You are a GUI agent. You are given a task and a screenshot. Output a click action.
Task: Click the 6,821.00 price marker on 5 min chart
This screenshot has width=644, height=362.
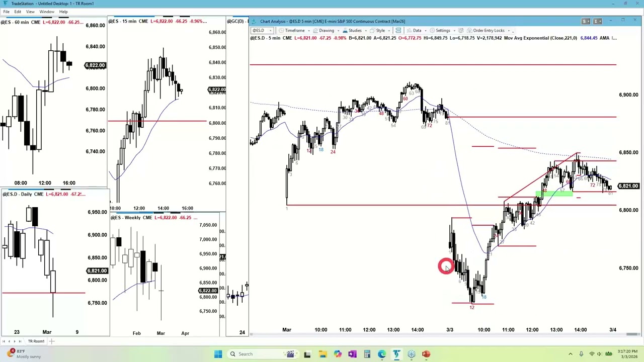click(x=628, y=186)
